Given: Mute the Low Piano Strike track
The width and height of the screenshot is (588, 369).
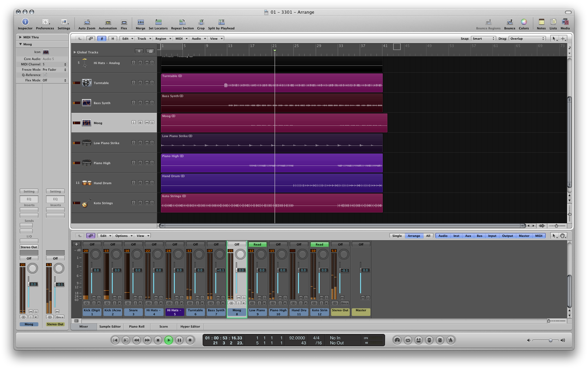Looking at the screenshot, I should [x=147, y=143].
